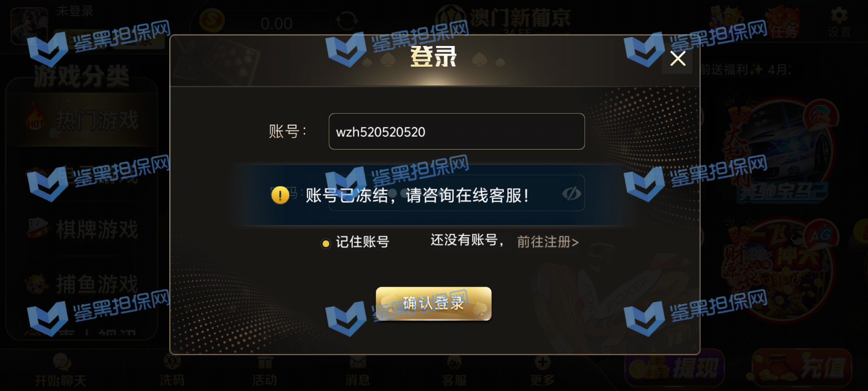The image size is (868, 391).
Task: Click the gold coin balance icon
Action: coord(212,21)
